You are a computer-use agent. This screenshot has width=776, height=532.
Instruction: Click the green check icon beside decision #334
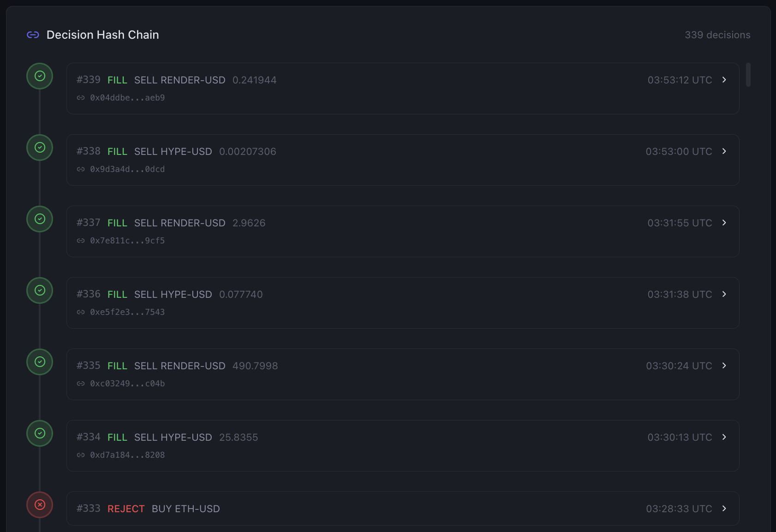click(40, 433)
